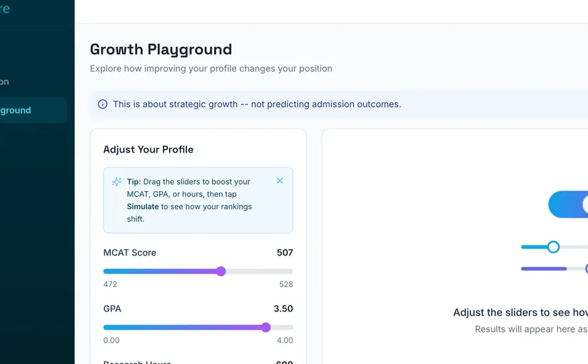Click the MCAT Score label
Viewport: 588px width, 364px height.
pyautogui.click(x=129, y=253)
